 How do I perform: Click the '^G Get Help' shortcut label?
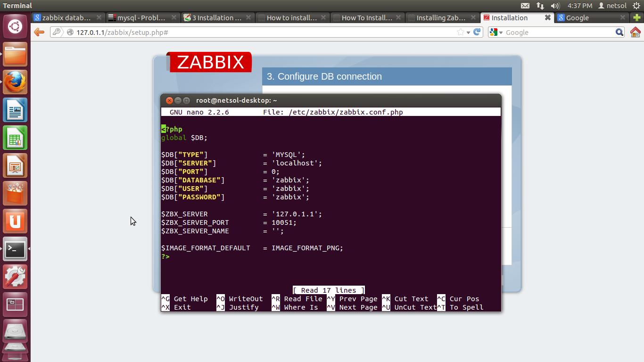[185, 299]
